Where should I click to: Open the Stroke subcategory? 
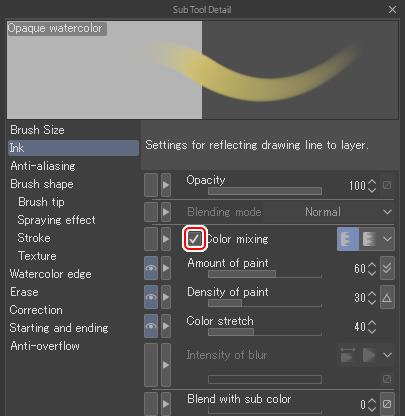[x=34, y=238]
